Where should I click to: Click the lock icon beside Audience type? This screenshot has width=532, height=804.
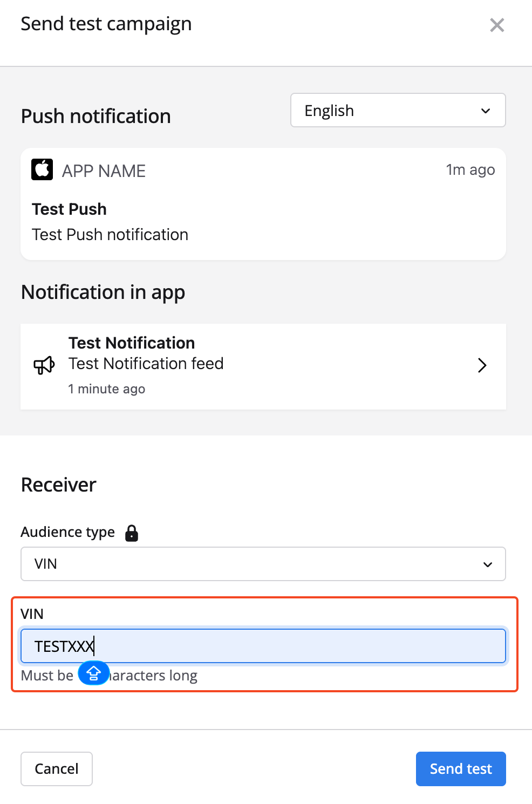pos(132,533)
